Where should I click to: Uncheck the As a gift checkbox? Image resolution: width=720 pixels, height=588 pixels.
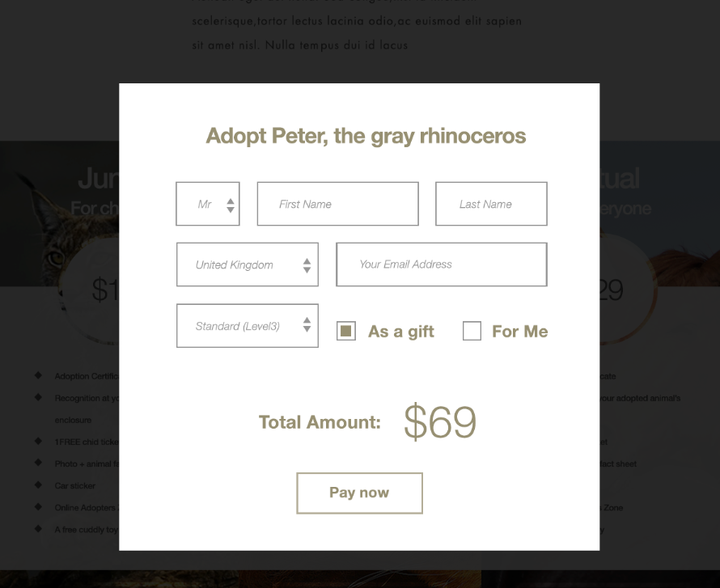(x=346, y=331)
